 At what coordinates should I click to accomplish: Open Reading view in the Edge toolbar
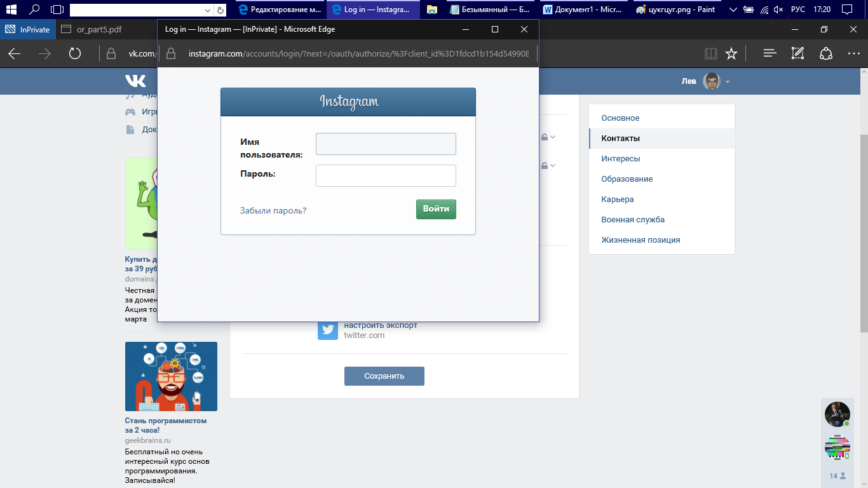[710, 54]
